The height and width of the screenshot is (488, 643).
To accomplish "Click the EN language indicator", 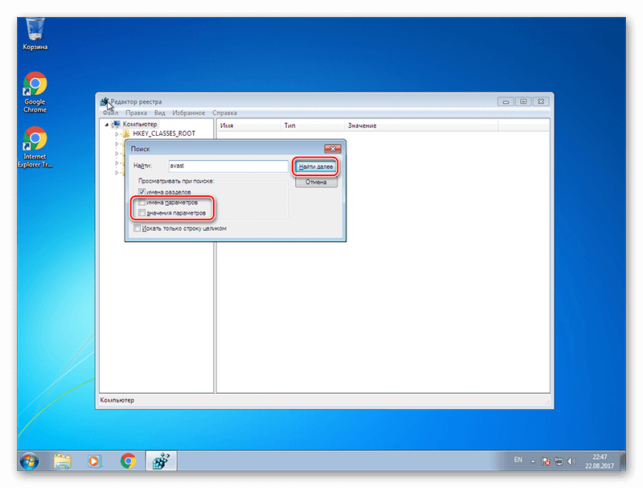I will (x=518, y=460).
